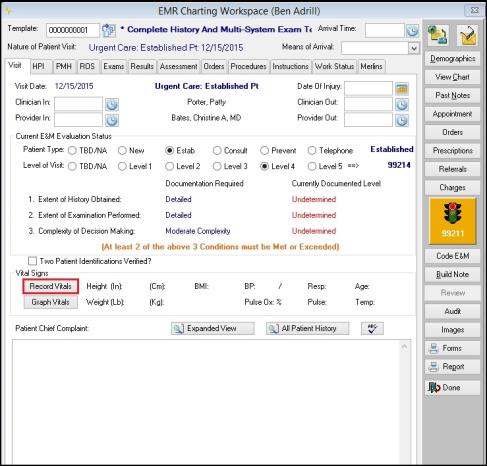487x466 pixels.
Task: Click the notepad with pencil sidebar icon
Action: (x=467, y=35)
